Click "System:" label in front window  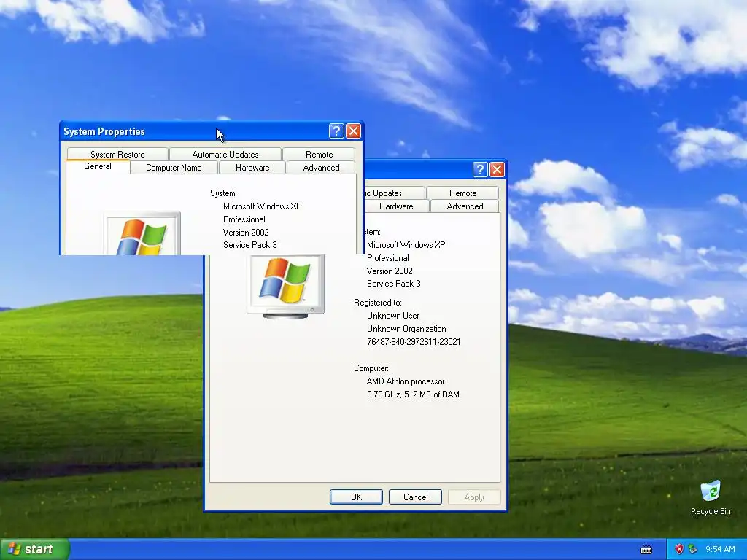click(223, 192)
